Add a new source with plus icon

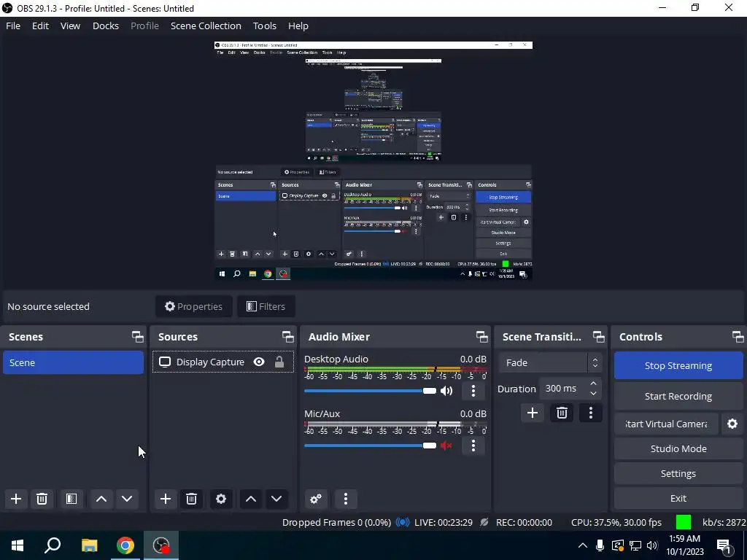pos(166,499)
